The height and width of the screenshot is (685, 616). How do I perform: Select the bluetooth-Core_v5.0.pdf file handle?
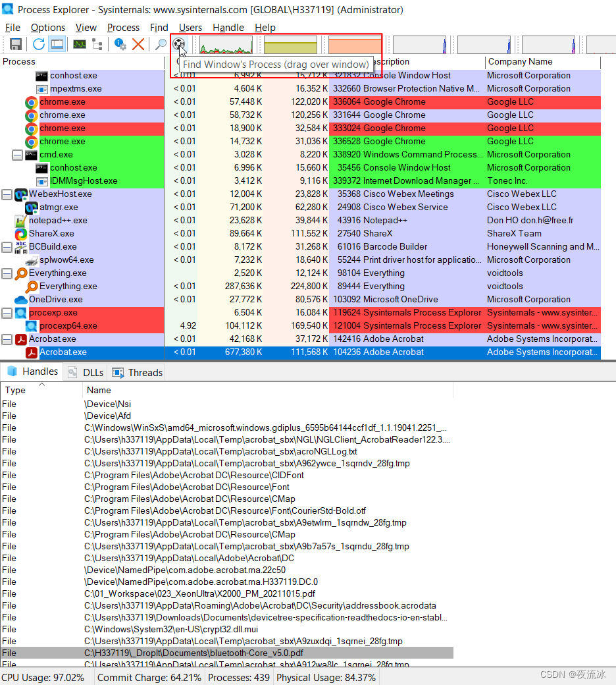click(x=226, y=653)
